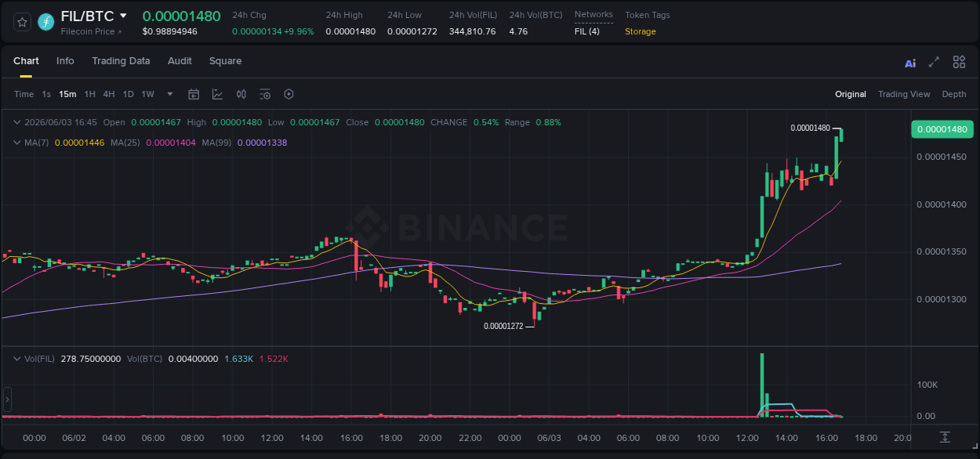This screenshot has width=980, height=459.
Task: Click the reset chart scale icon at bottom right
Action: [x=945, y=437]
